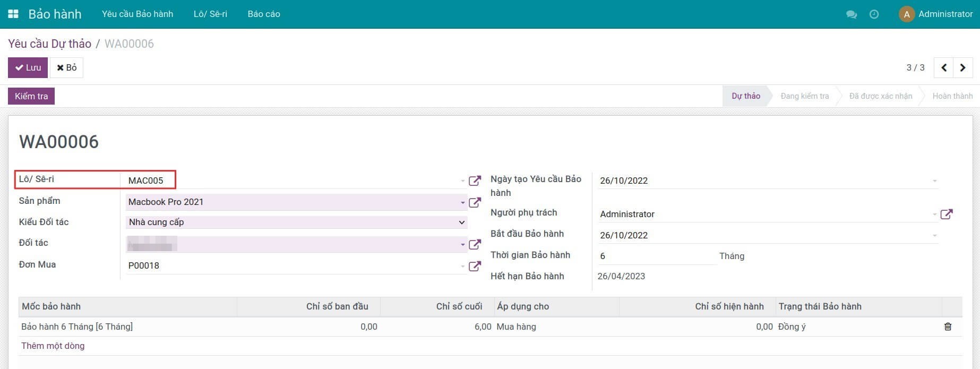Open the Yêu cầu Bảo hành menu
Image resolution: width=980 pixels, height=369 pixels.
[x=137, y=14]
